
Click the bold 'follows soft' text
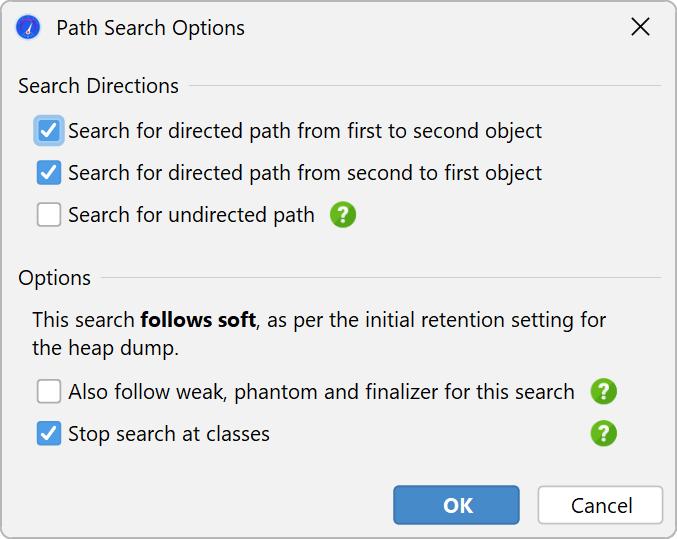(x=198, y=320)
